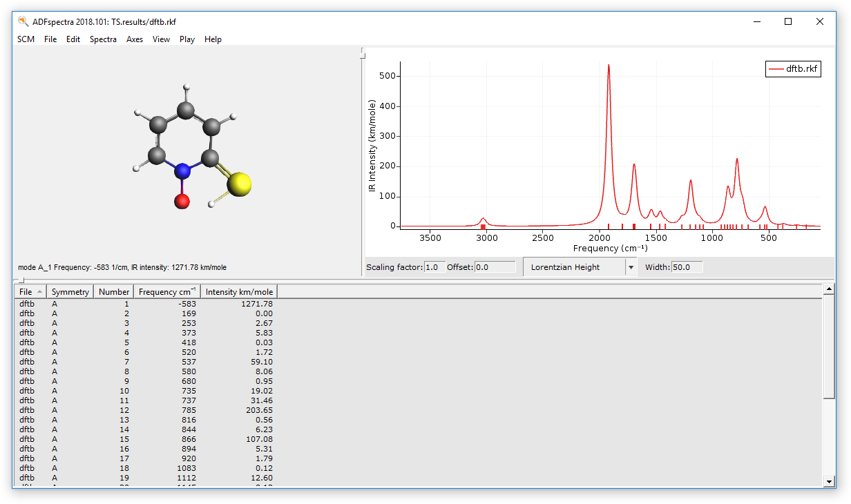Sort table by Intensity km/mole header
Image resolution: width=851 pixels, height=504 pixels.
(x=239, y=292)
